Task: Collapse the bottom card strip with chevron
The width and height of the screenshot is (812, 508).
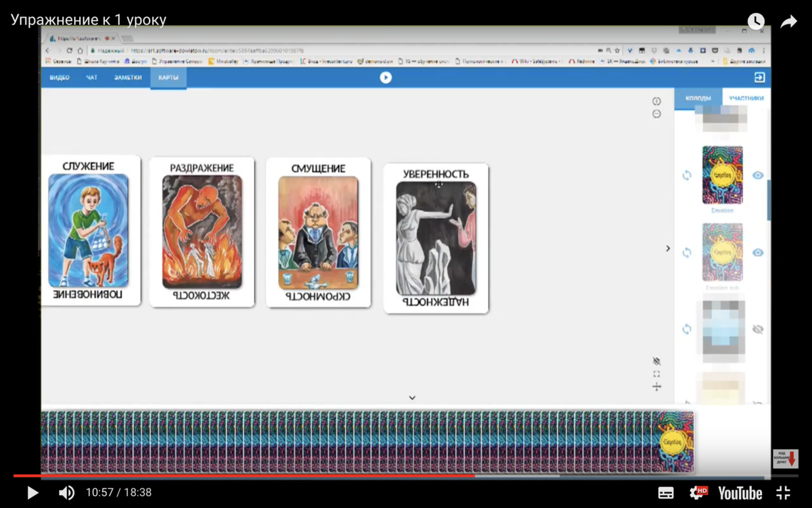Action: (412, 398)
